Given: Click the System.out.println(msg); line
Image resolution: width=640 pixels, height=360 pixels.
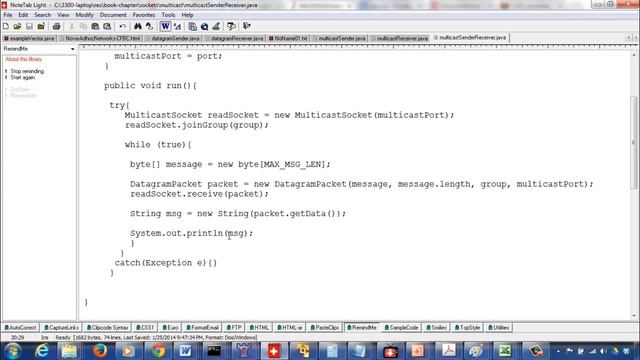Looking at the screenshot, I should click(x=191, y=233).
